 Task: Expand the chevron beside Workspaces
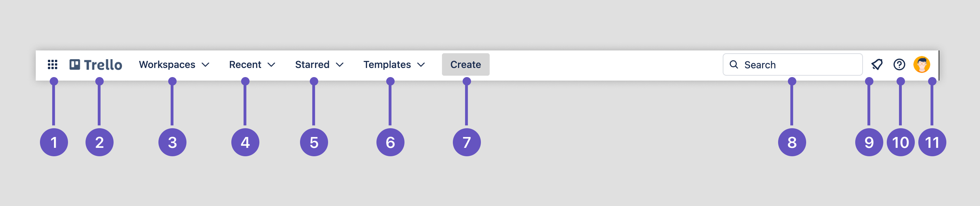click(205, 65)
